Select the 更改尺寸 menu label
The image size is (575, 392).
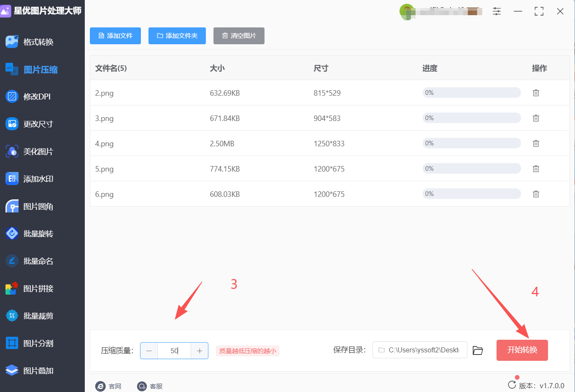(x=38, y=124)
